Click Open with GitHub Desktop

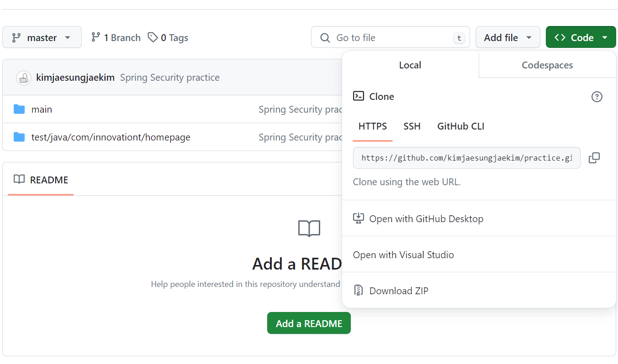pyautogui.click(x=479, y=218)
